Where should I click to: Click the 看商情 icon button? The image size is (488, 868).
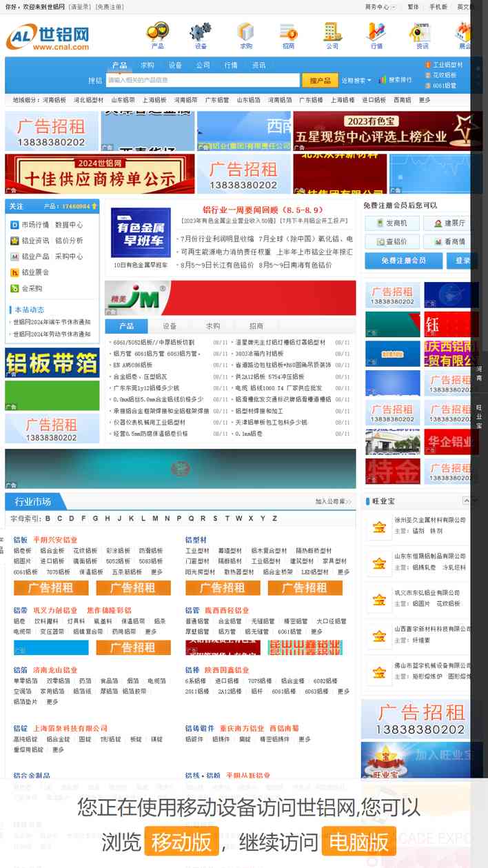tap(449, 242)
